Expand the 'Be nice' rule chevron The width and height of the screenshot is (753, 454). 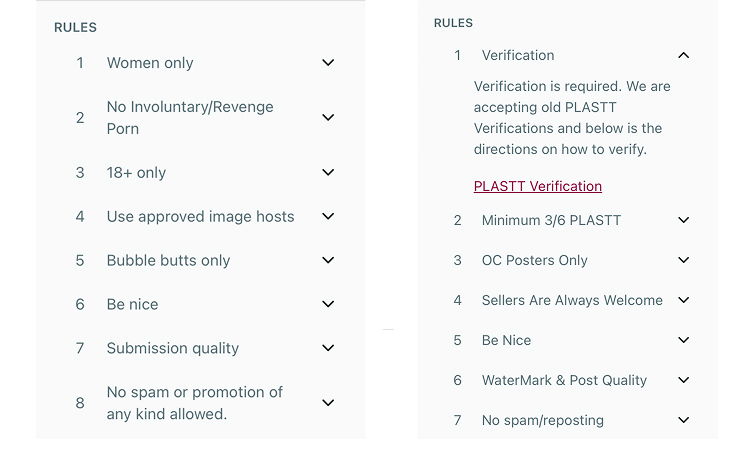[328, 305]
